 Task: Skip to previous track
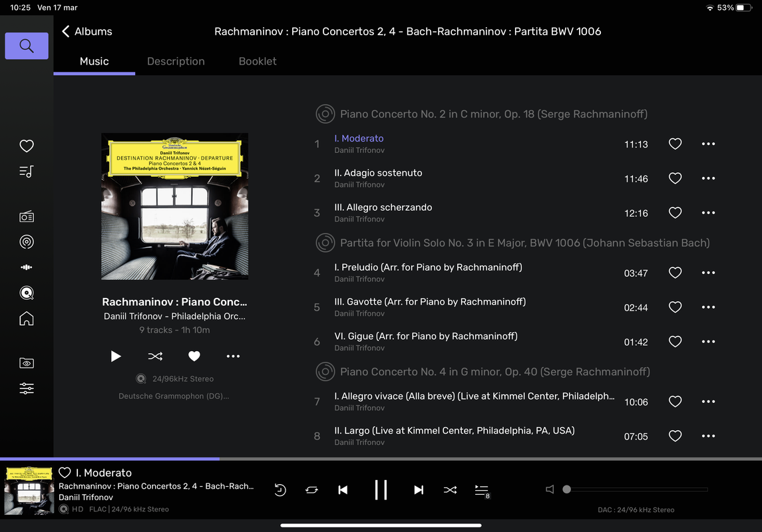coord(343,489)
